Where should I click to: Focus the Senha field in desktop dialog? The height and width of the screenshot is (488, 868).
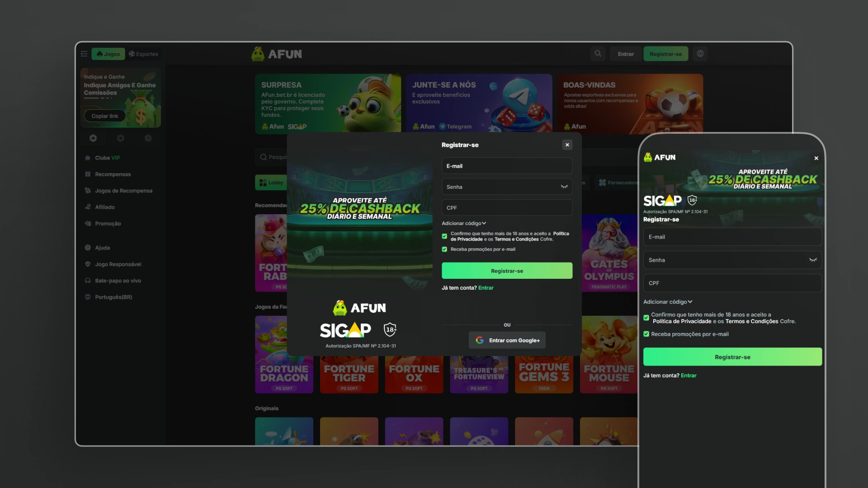(507, 187)
